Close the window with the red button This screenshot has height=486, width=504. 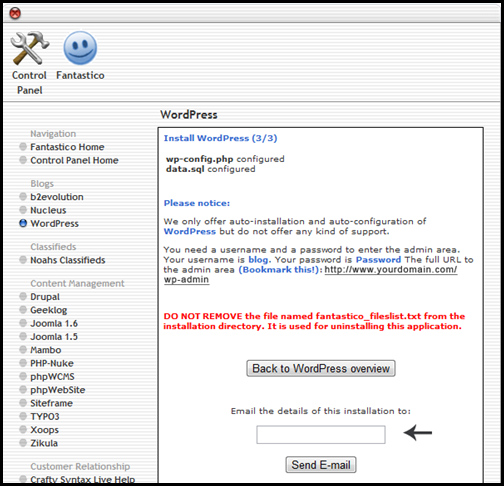click(15, 13)
